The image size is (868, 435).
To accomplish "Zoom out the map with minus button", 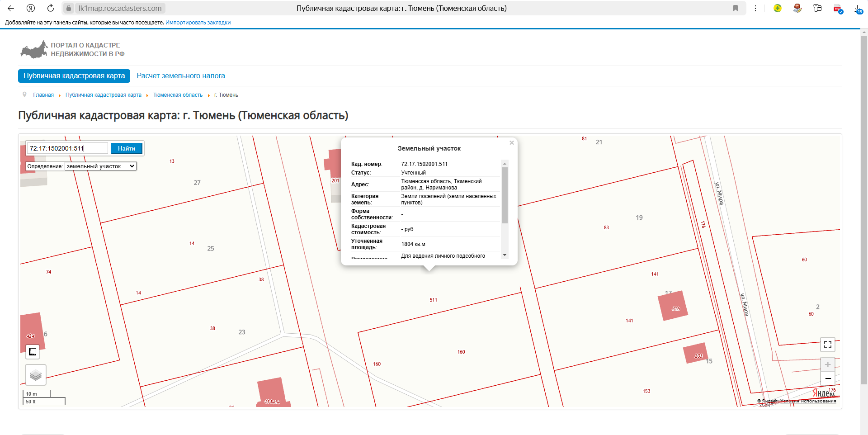I will pos(827,378).
